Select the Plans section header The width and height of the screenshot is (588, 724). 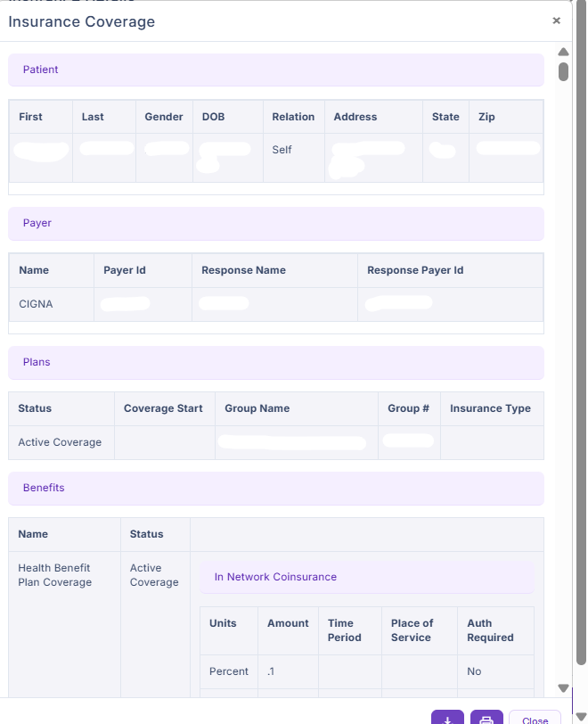pos(276,362)
